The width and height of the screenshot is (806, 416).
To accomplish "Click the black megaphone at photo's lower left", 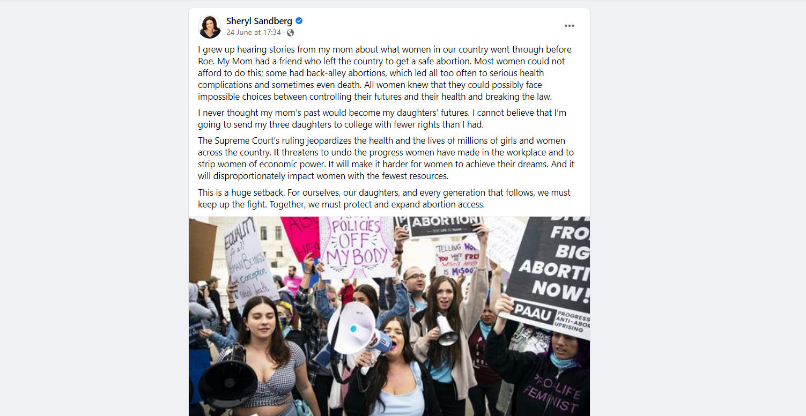I will pyautogui.click(x=228, y=381).
